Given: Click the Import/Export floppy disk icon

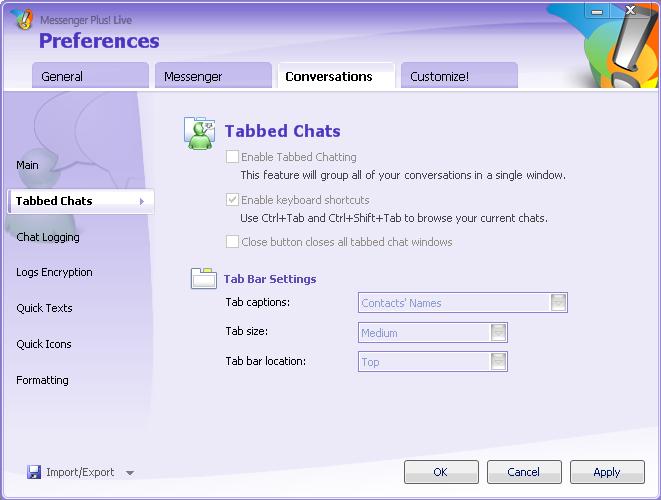Looking at the screenshot, I should pyautogui.click(x=34, y=472).
